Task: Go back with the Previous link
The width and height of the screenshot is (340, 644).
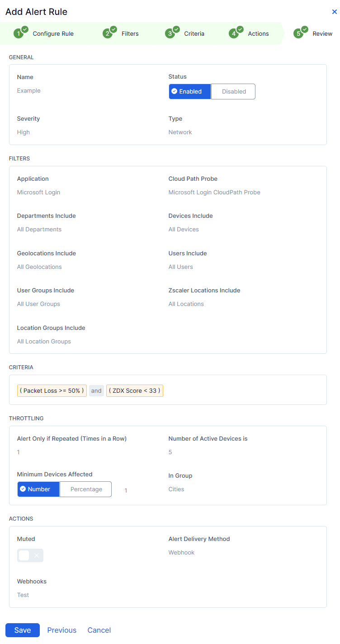Action: [62, 630]
